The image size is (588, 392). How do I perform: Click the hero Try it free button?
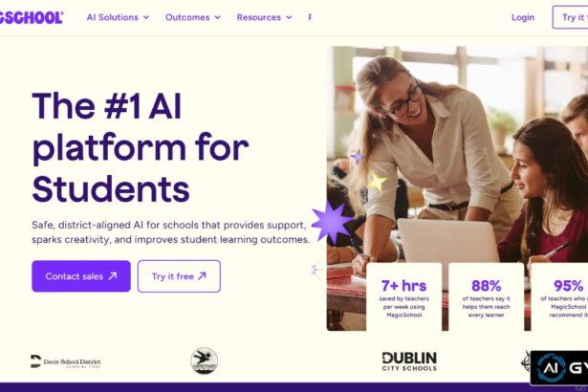[x=179, y=276]
